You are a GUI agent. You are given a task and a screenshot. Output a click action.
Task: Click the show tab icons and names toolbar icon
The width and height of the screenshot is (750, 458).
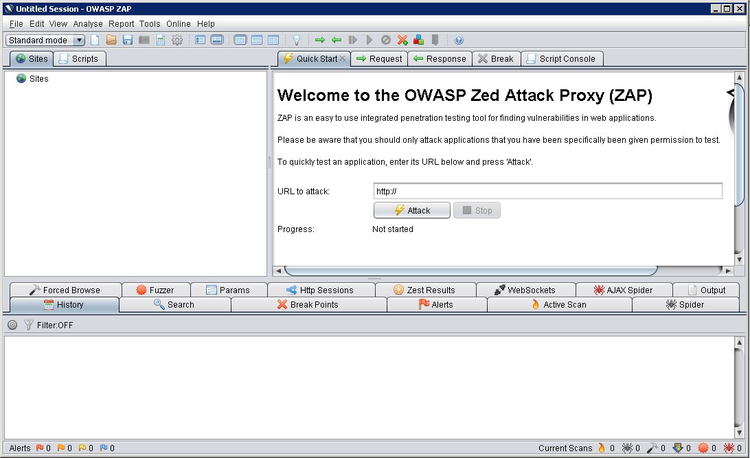point(200,40)
